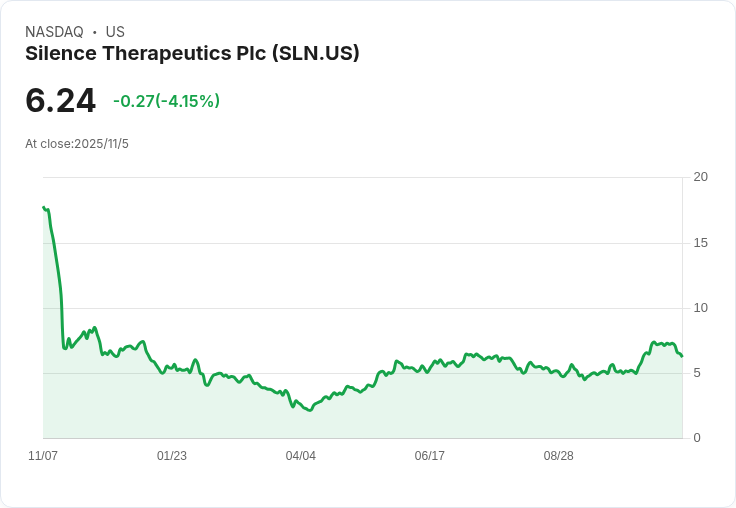Click the rightmost end of the price line
736x508 pixels.
pos(682,356)
